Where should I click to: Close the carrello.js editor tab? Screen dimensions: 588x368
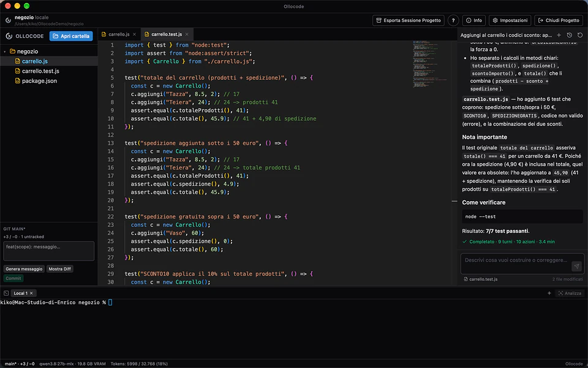[134, 34]
